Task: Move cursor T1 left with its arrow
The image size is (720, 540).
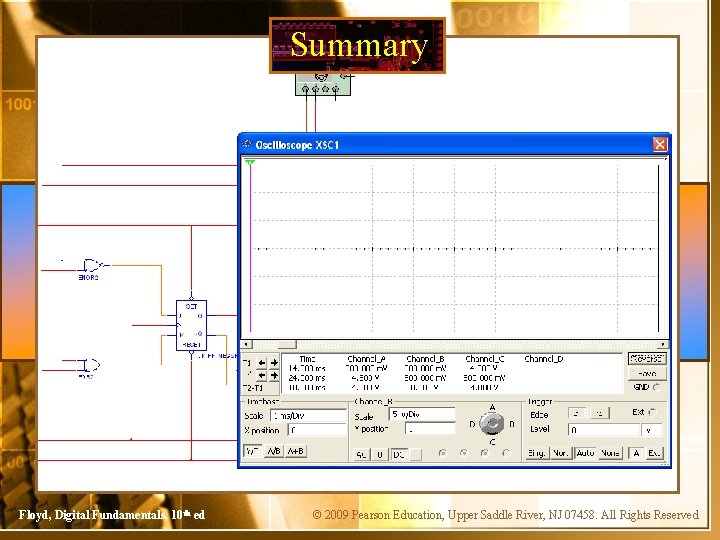Action: pyautogui.click(x=262, y=363)
